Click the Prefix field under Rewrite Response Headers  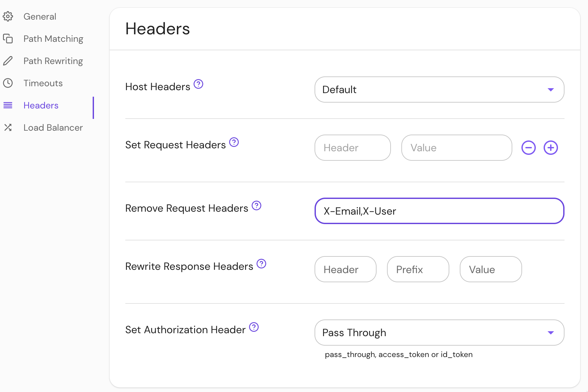[418, 269]
